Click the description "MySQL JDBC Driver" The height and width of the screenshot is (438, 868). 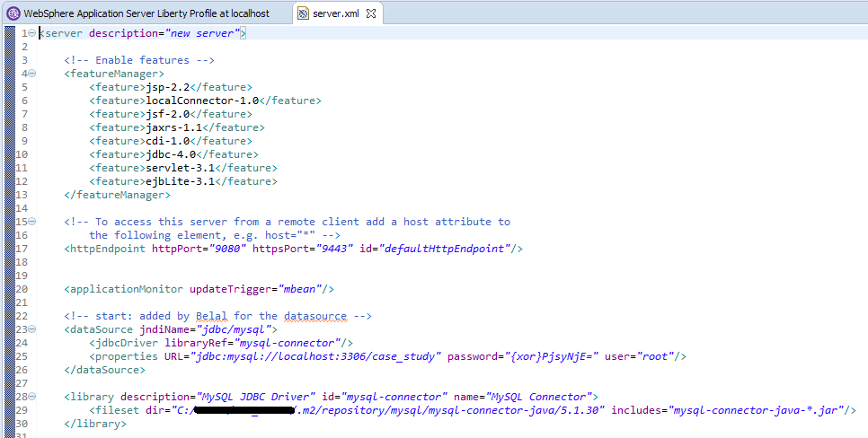tap(256, 397)
